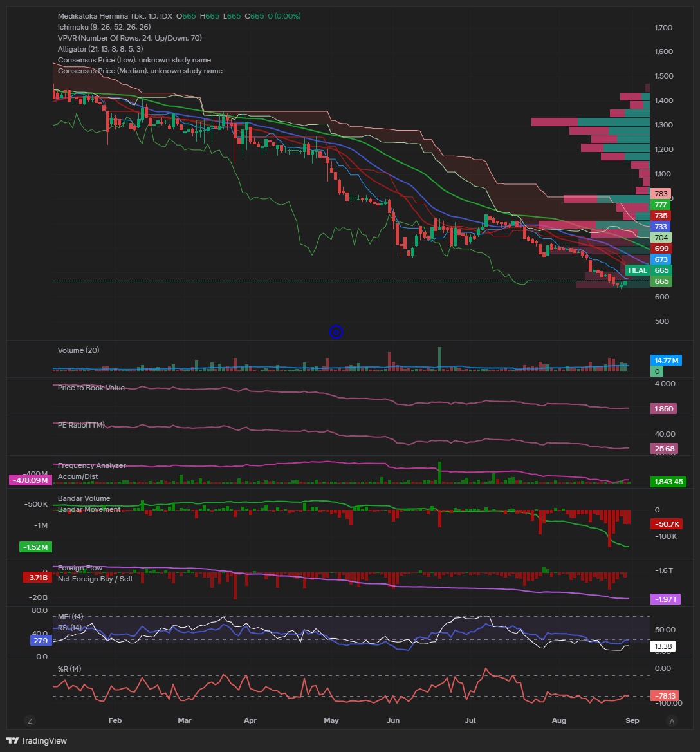The height and width of the screenshot is (752, 700).
Task: Click the 1.850 Price to Book value label
Action: tap(663, 409)
